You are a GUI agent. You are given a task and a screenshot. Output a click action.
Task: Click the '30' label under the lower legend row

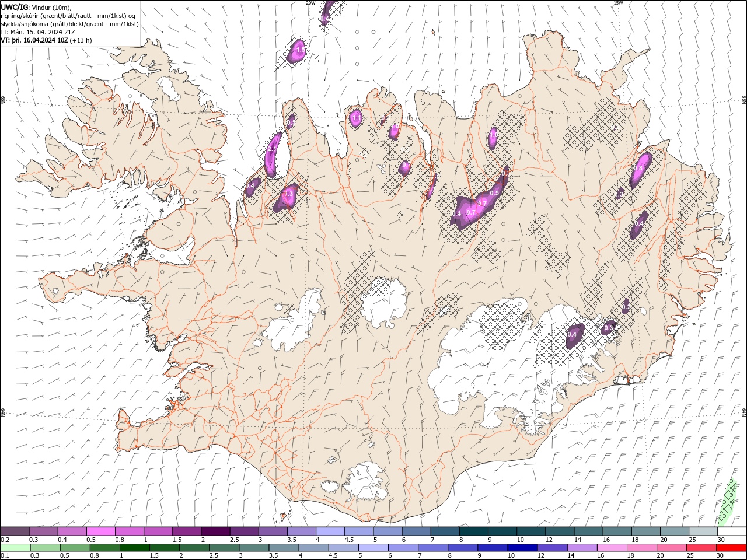[x=721, y=556]
